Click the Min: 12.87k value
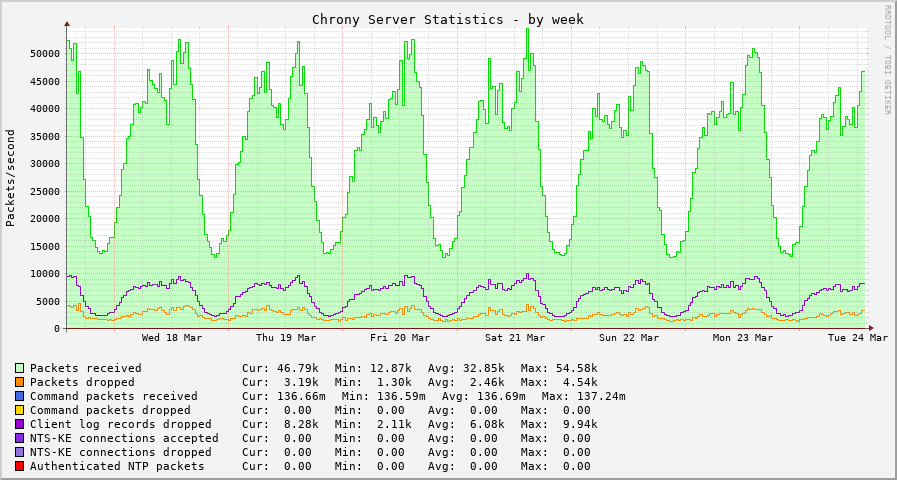The image size is (897, 480). pos(373,368)
